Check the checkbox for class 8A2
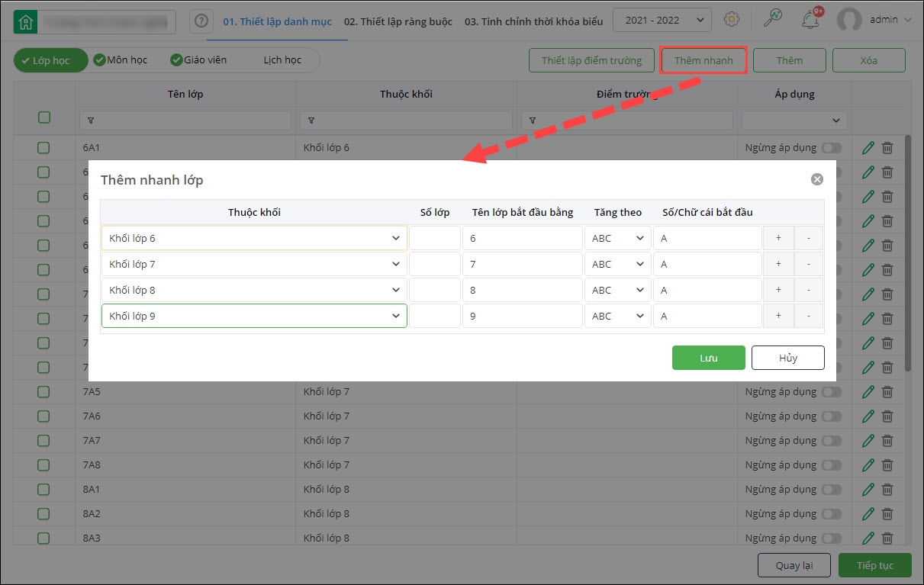The height and width of the screenshot is (585, 924). tap(43, 514)
